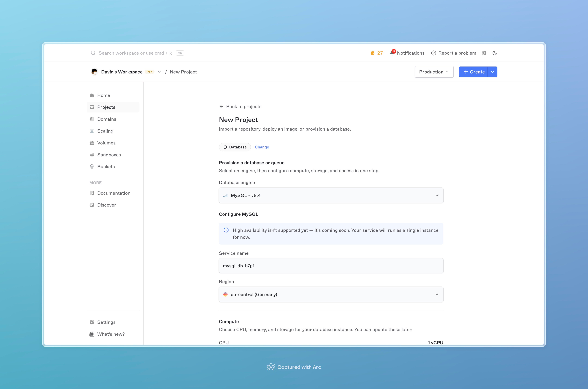Screen dimensions: 588x389
Task: Click David's Workspace avatar
Action: 94,72
